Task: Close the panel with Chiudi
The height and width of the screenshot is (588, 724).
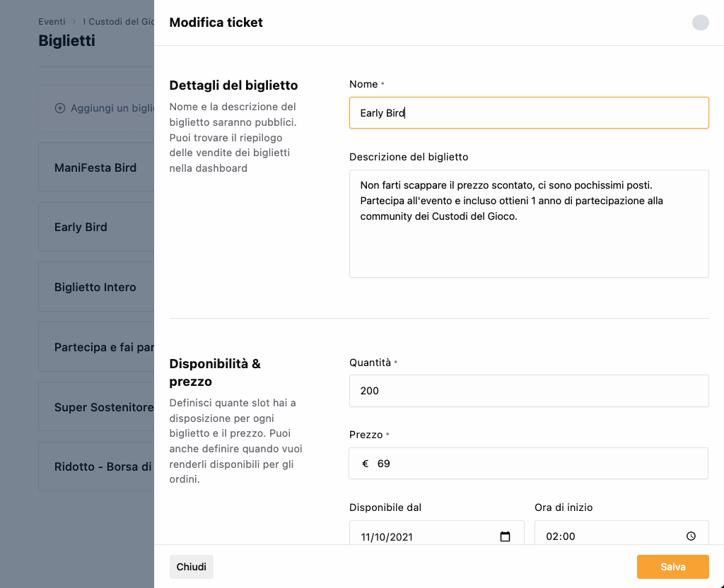Action: pos(191,567)
